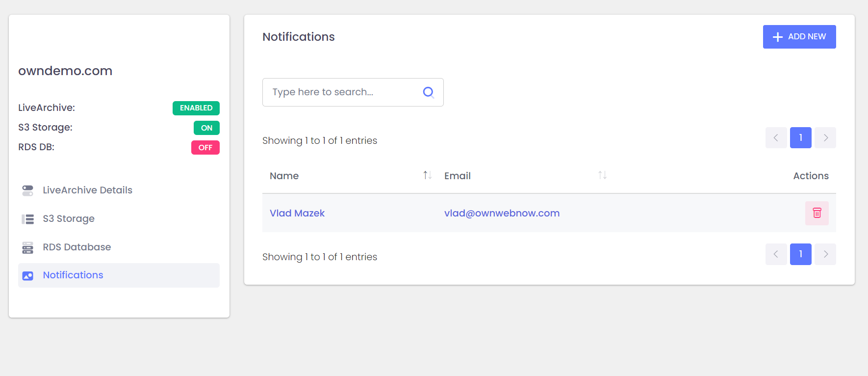
Task: Open S3 Storage menu item
Action: point(69,219)
